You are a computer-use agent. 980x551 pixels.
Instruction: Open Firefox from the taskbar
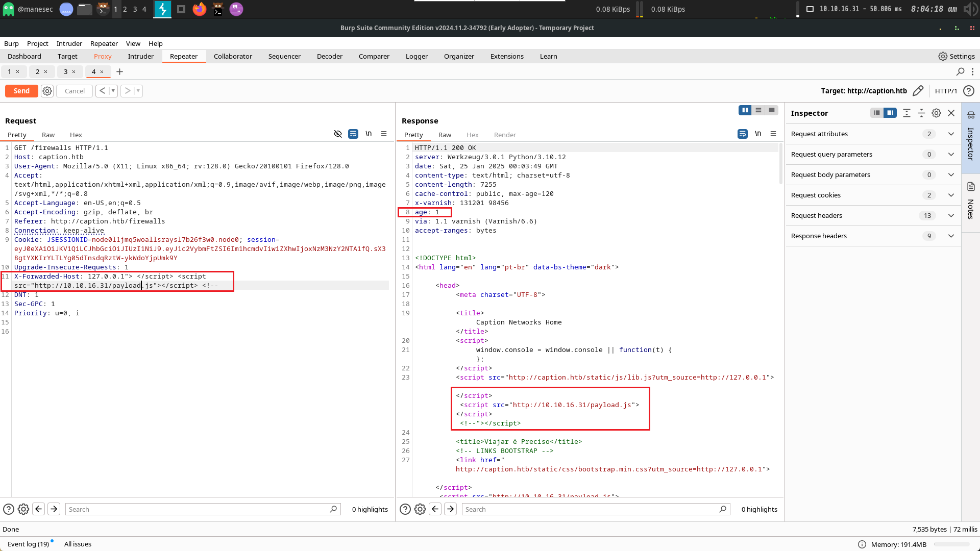click(x=200, y=9)
